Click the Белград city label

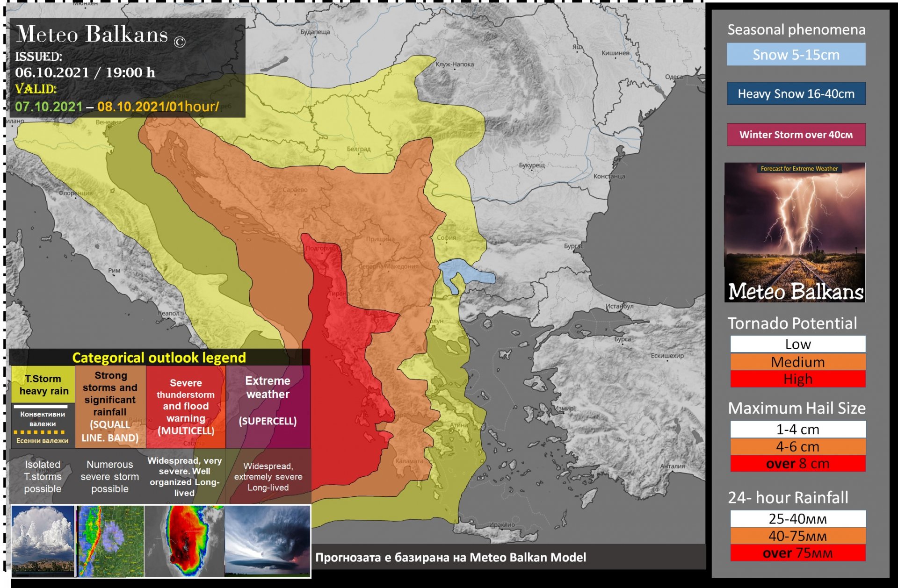(x=359, y=149)
